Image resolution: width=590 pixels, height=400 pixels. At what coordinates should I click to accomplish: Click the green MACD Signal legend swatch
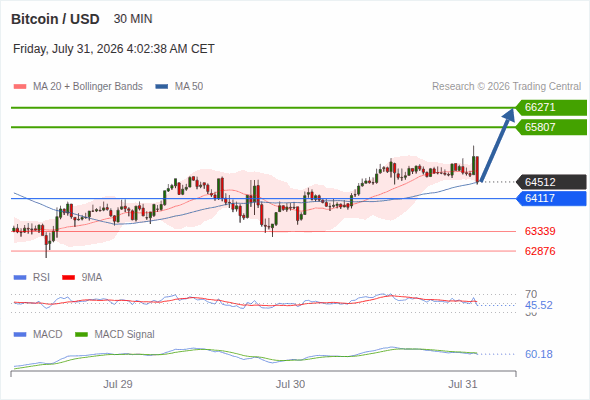81,334
